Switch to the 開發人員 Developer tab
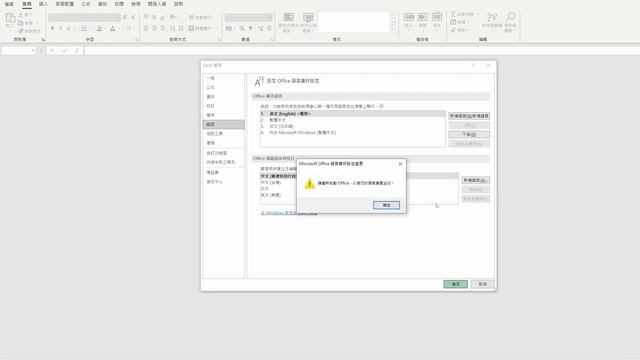Viewport: 640px width, 360px height. pos(157,4)
